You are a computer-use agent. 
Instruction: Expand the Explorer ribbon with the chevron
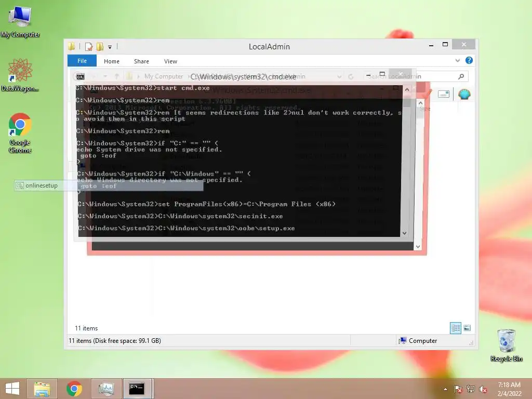coord(457,61)
